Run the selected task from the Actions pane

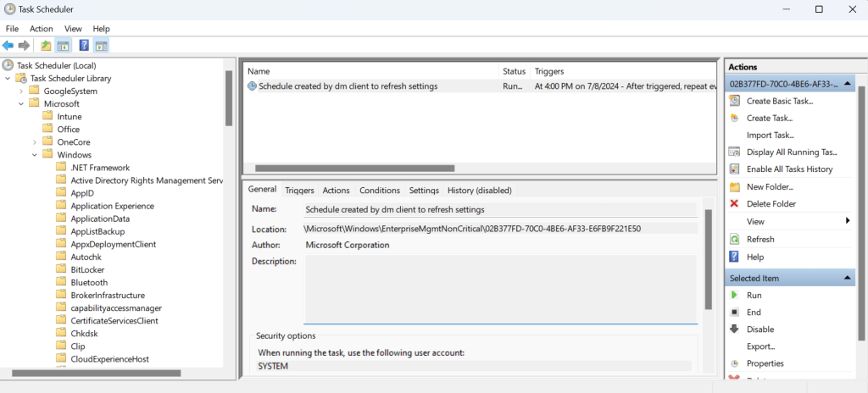pyautogui.click(x=754, y=296)
